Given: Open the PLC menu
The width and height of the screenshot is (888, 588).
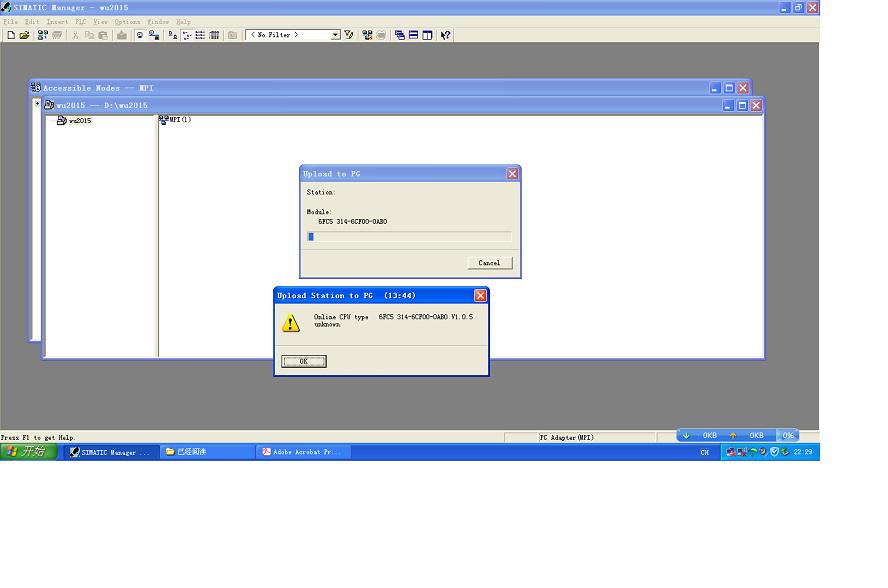Looking at the screenshot, I should coord(81,22).
